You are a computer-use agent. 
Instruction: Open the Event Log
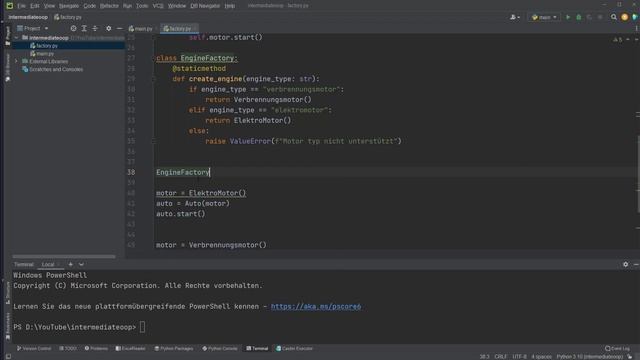click(x=617, y=349)
